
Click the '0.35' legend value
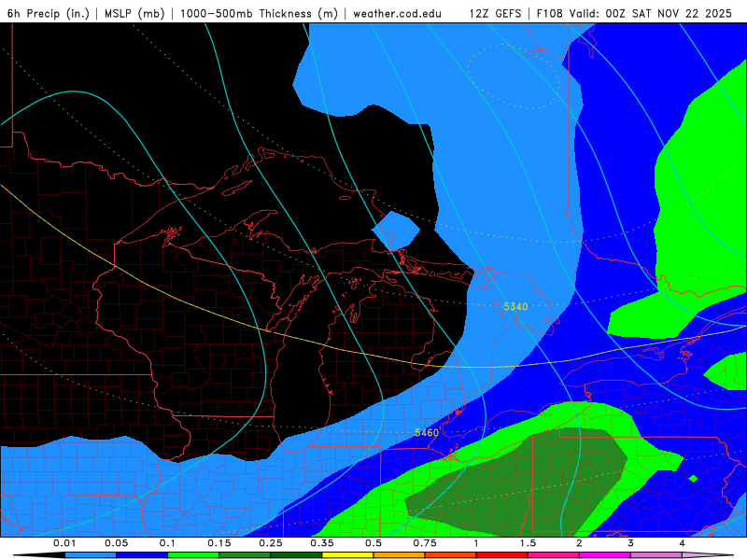[322, 543]
